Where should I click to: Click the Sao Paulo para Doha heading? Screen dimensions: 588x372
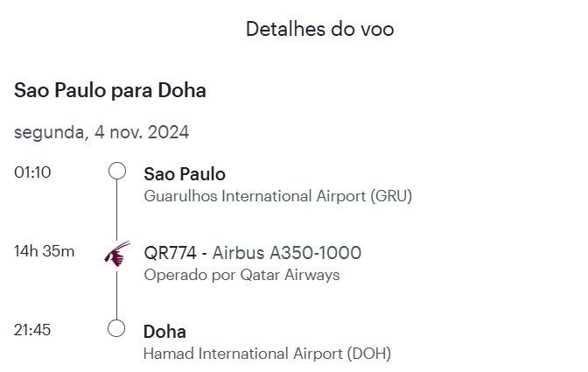(x=110, y=90)
